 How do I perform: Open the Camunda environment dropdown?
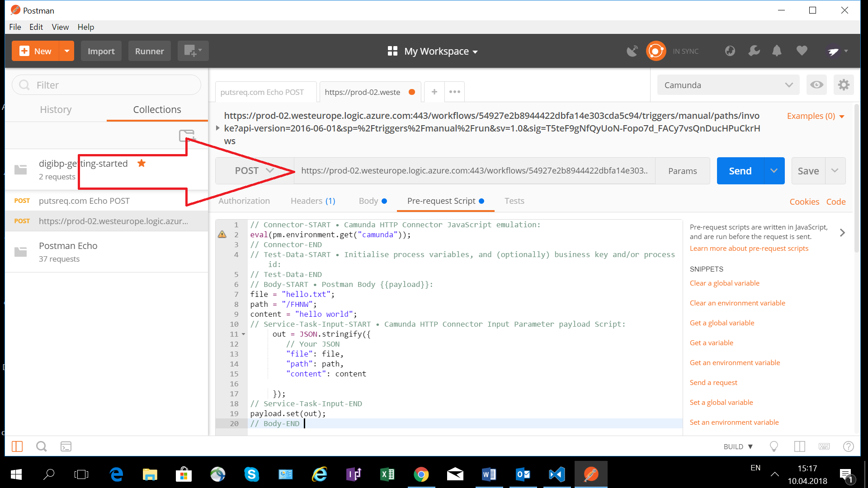point(728,85)
